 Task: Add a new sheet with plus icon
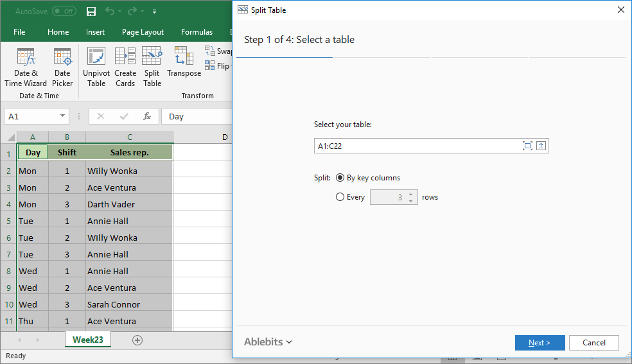pyautogui.click(x=137, y=340)
